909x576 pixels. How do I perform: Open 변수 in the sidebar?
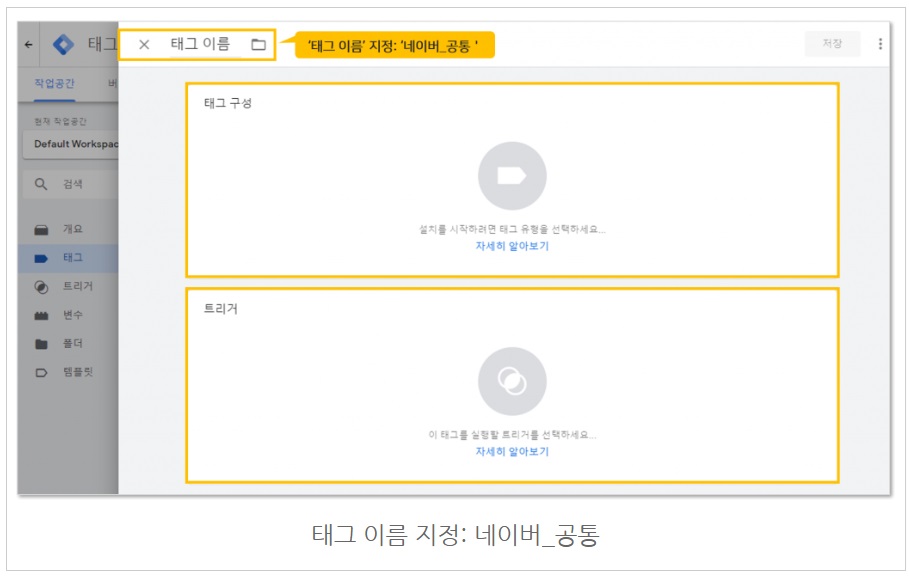pyautogui.click(x=72, y=315)
